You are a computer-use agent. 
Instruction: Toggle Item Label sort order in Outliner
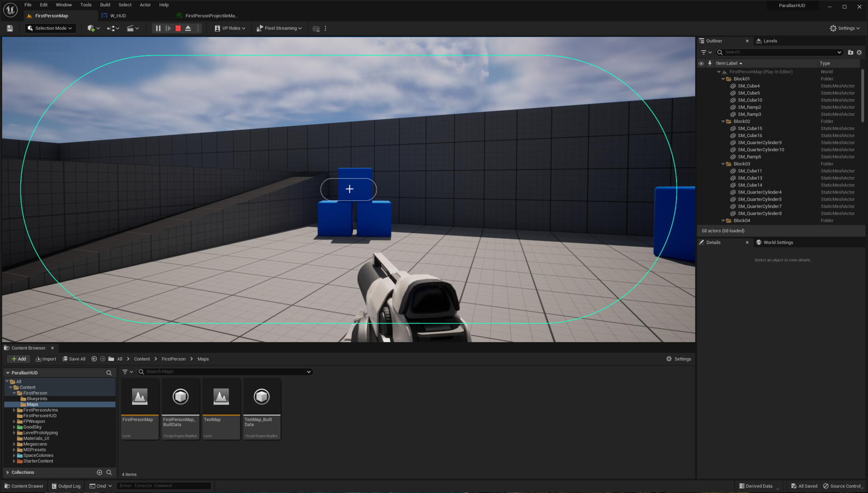pos(729,63)
